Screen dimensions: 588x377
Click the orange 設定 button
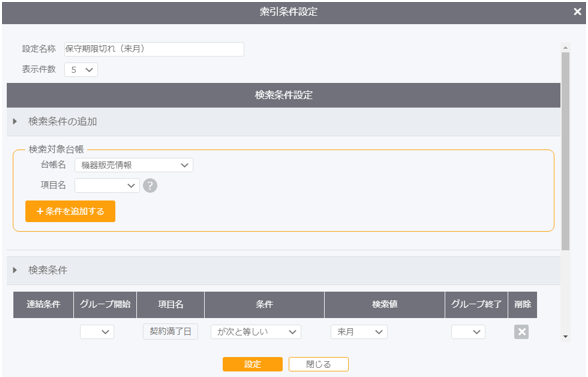click(252, 364)
